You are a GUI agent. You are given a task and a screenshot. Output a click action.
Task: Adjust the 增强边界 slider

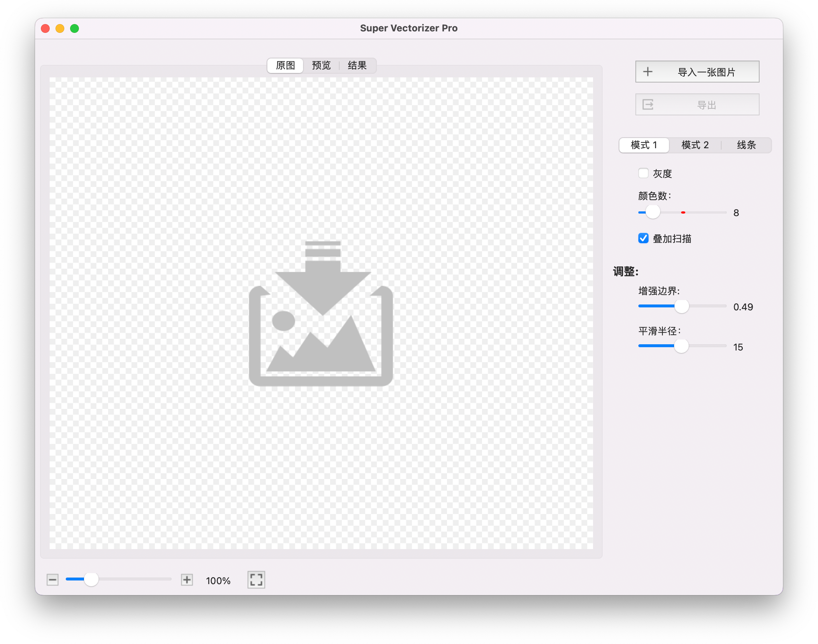click(682, 306)
